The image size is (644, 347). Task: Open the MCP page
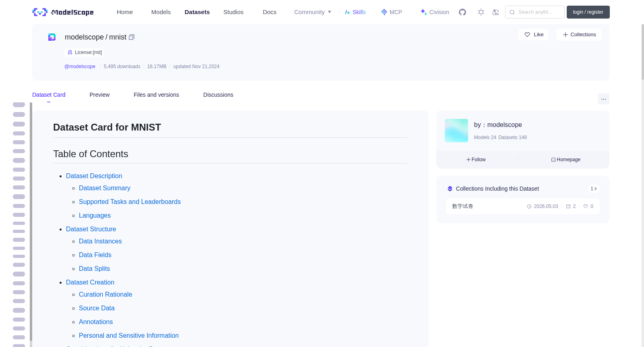click(x=392, y=12)
